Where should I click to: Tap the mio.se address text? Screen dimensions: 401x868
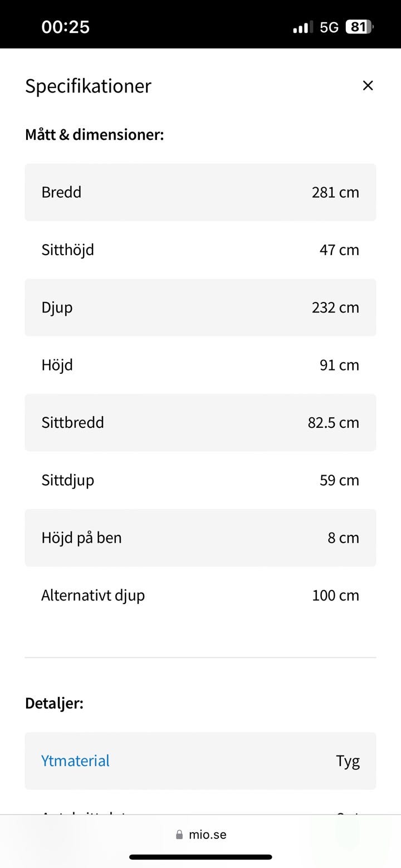coord(207,835)
